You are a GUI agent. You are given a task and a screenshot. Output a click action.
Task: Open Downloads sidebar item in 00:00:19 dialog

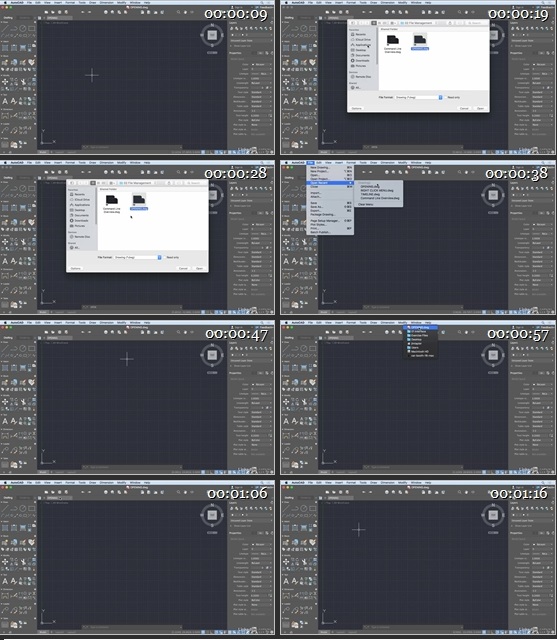coord(360,60)
